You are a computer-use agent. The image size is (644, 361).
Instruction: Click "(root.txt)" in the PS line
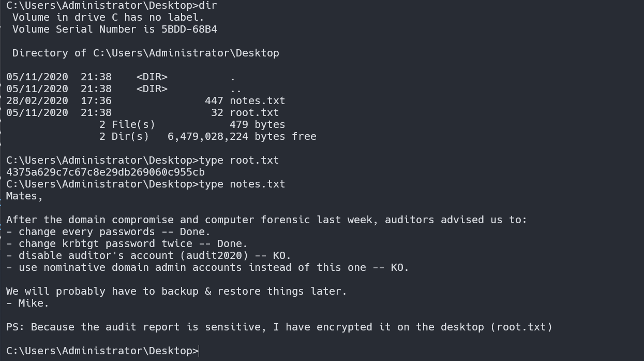click(x=521, y=327)
